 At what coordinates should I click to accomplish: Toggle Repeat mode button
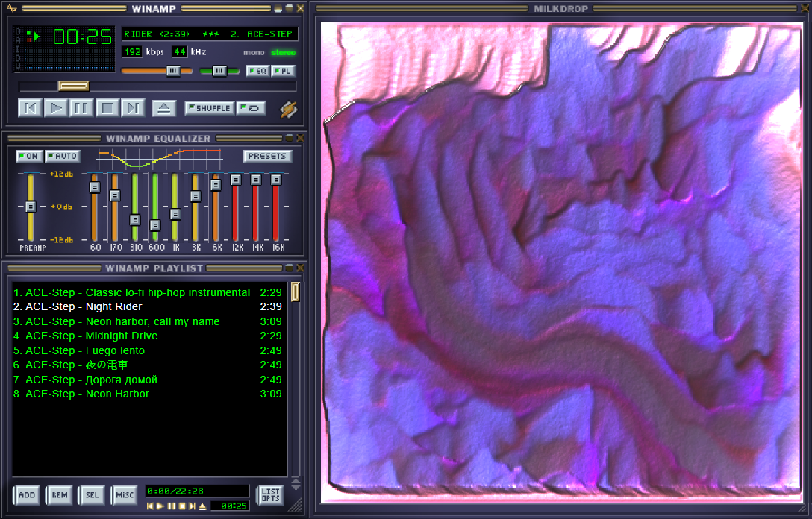pos(252,108)
